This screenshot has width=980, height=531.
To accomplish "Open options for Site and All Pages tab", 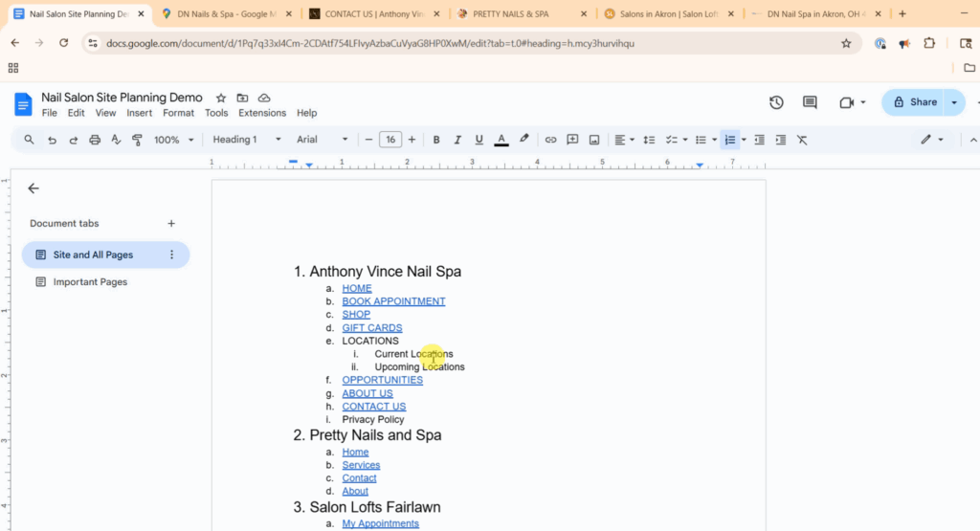I will 171,254.
